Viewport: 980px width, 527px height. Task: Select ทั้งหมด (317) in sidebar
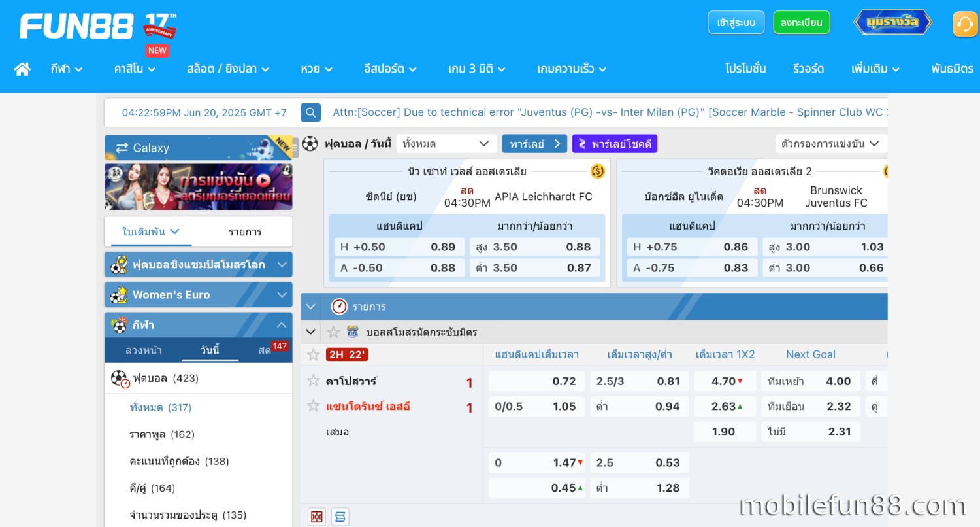pyautogui.click(x=161, y=407)
